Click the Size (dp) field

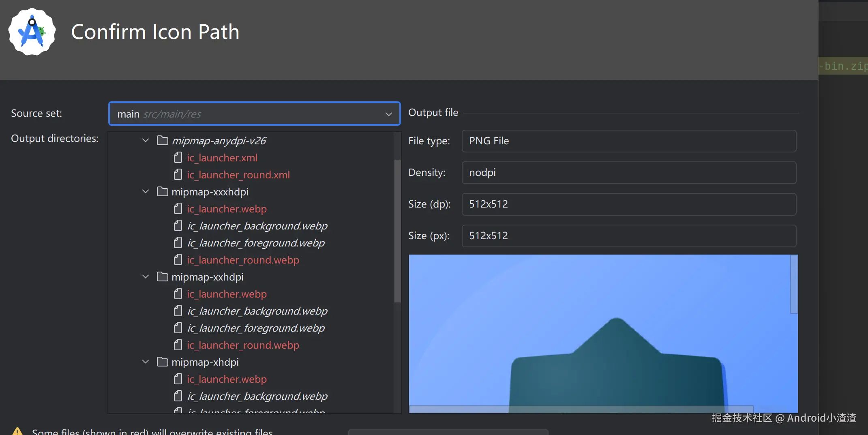point(629,204)
